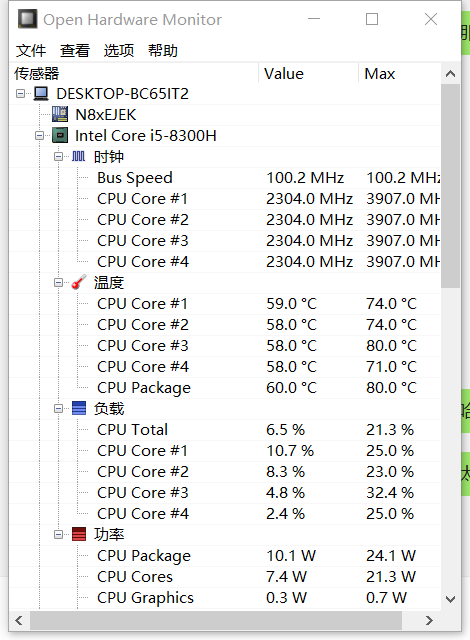
Task: Select CPU Core #3 under 时钟
Action: (225, 240)
